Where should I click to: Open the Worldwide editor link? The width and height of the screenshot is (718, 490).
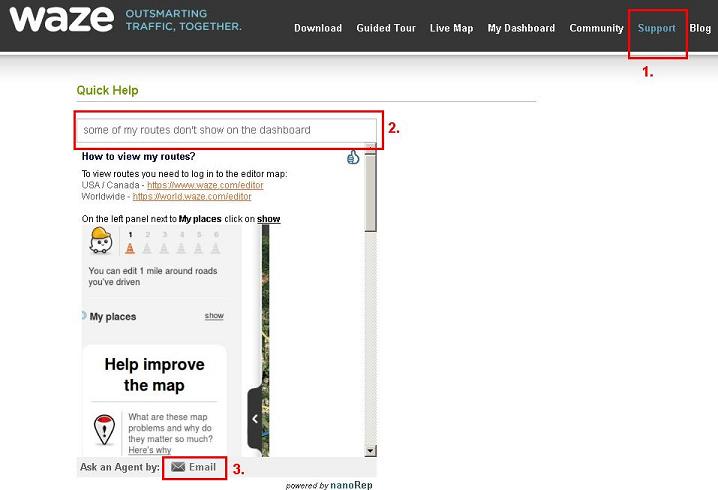(x=192, y=196)
